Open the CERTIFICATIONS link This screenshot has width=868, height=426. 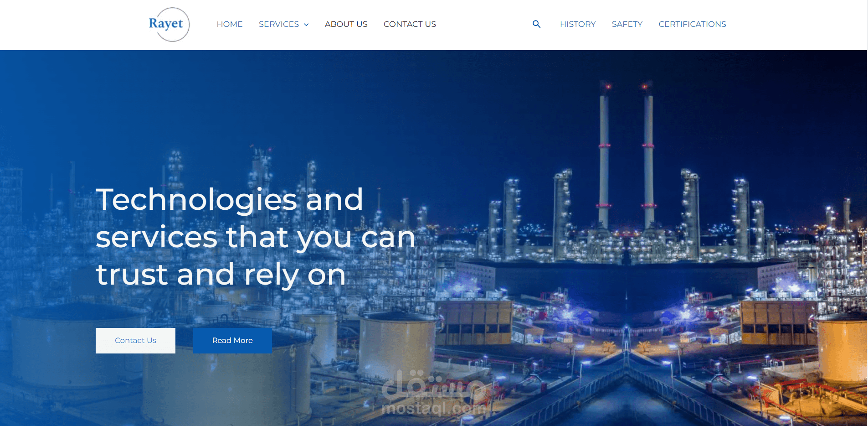[x=692, y=24]
